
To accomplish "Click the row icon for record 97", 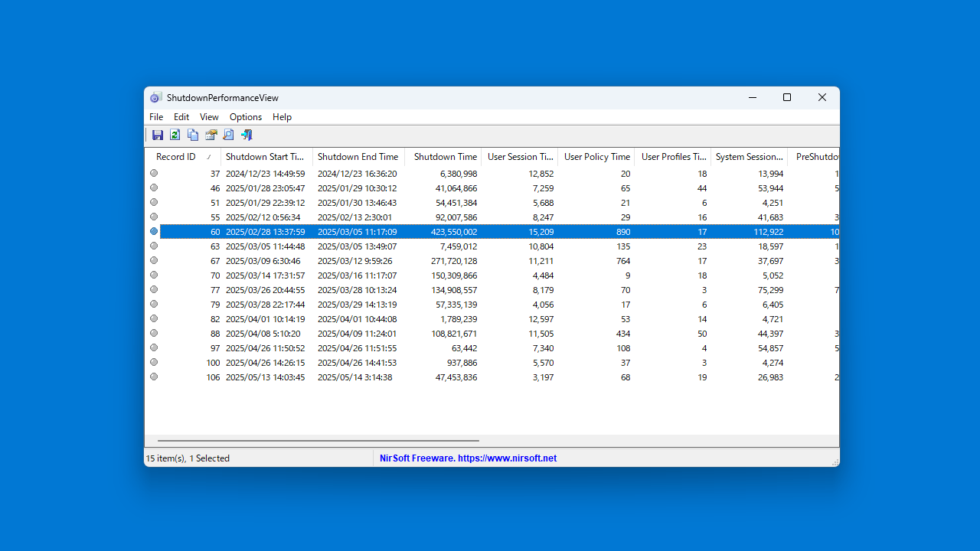I will point(154,347).
